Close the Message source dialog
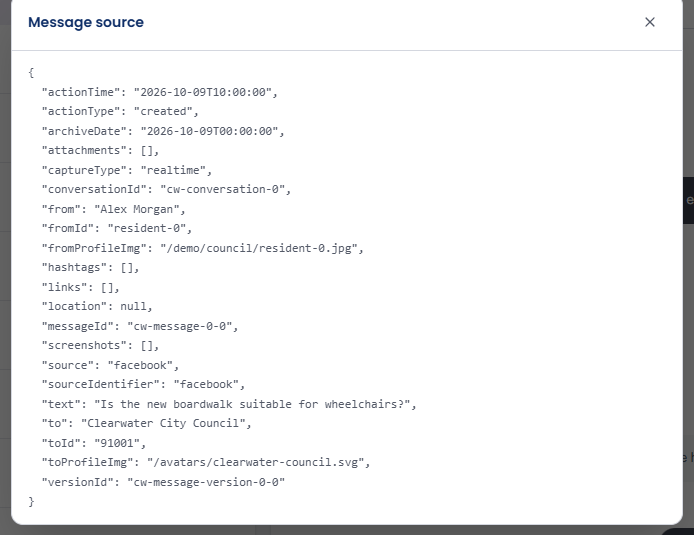Screen dimensions: 694x535 point(649,22)
